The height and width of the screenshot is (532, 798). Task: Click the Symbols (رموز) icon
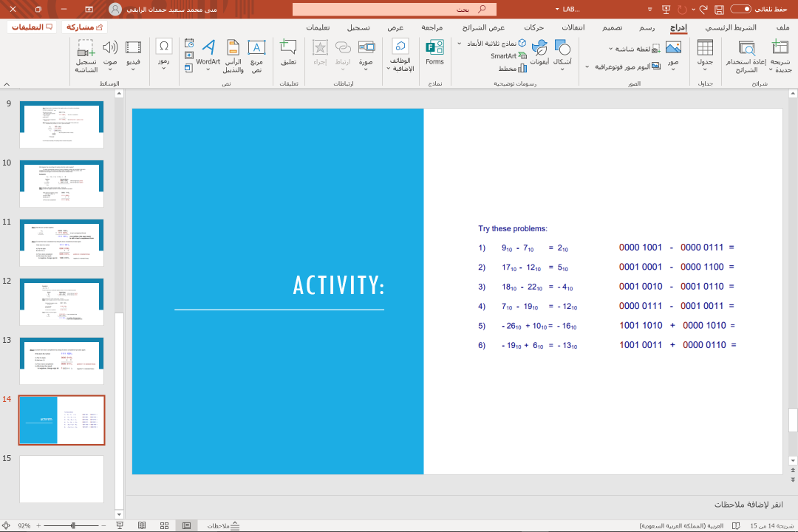[x=163, y=48]
